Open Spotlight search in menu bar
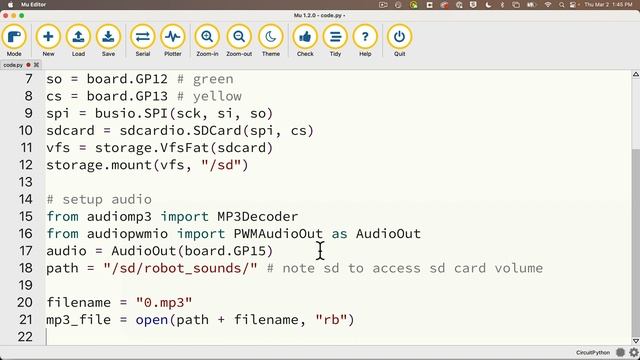The height and width of the screenshot is (360, 640). tap(562, 5)
